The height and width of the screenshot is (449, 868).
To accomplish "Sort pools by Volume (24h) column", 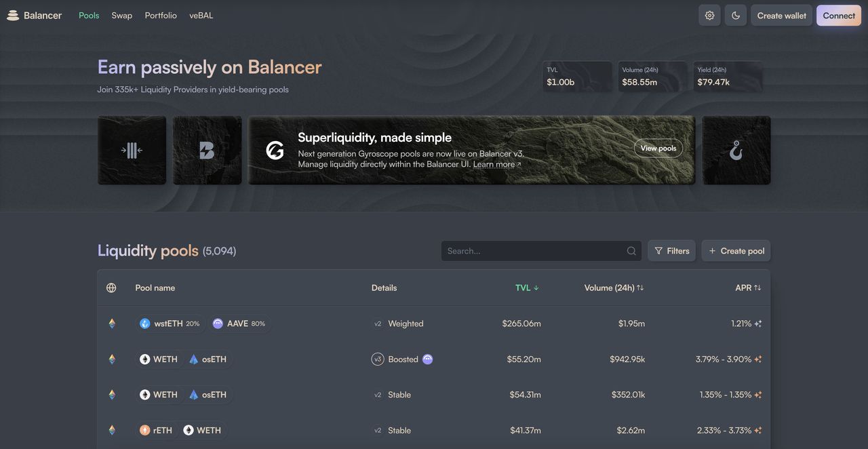I will pos(614,288).
